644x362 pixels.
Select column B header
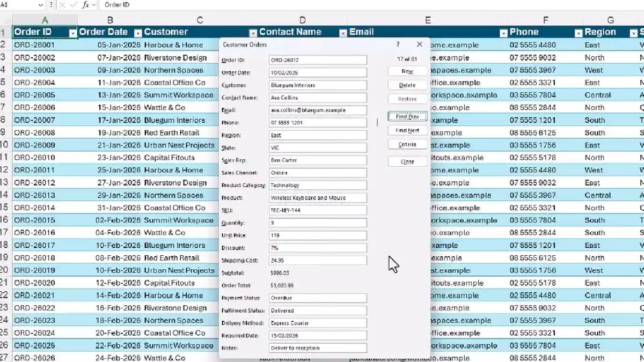tap(110, 20)
